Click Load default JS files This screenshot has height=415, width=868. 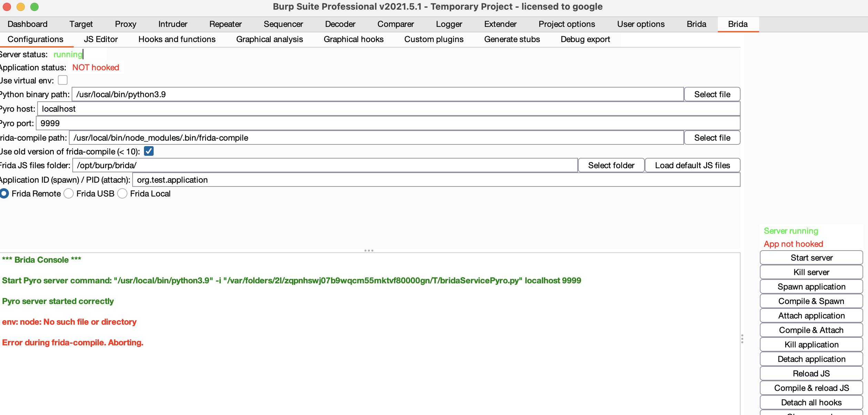pyautogui.click(x=692, y=165)
